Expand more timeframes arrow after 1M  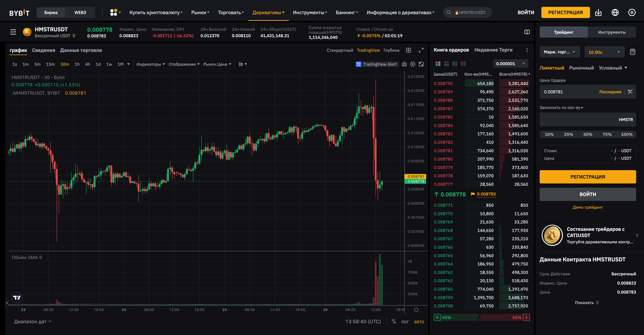pos(129,64)
